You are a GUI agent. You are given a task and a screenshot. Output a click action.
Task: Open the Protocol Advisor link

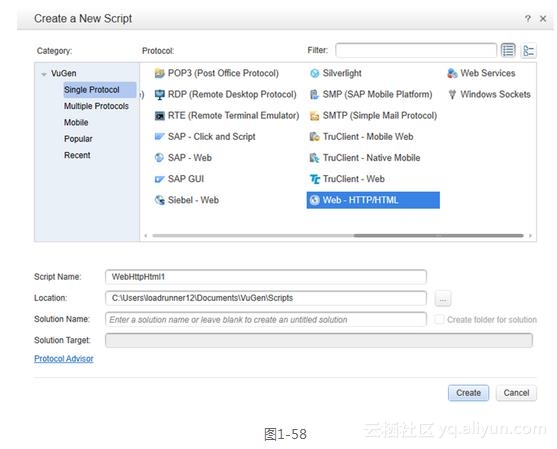pos(64,359)
